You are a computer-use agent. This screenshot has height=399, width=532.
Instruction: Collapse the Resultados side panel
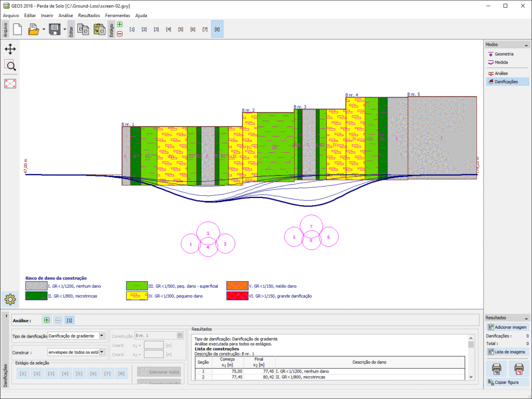(x=526, y=318)
